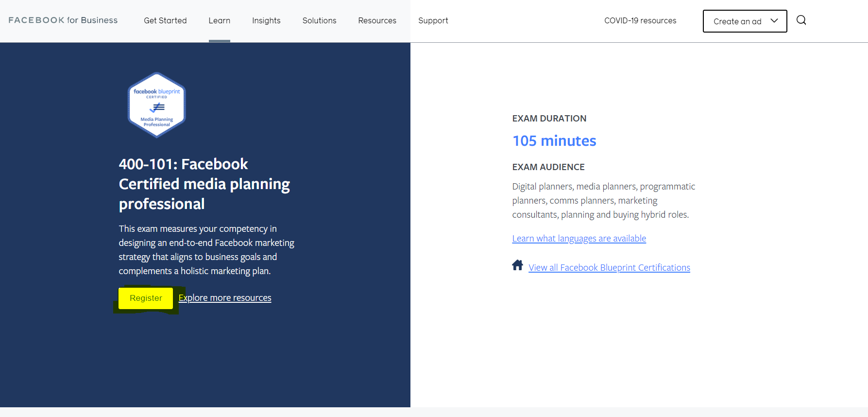The width and height of the screenshot is (868, 417).
Task: Open Learn what languages are available
Action: point(579,239)
